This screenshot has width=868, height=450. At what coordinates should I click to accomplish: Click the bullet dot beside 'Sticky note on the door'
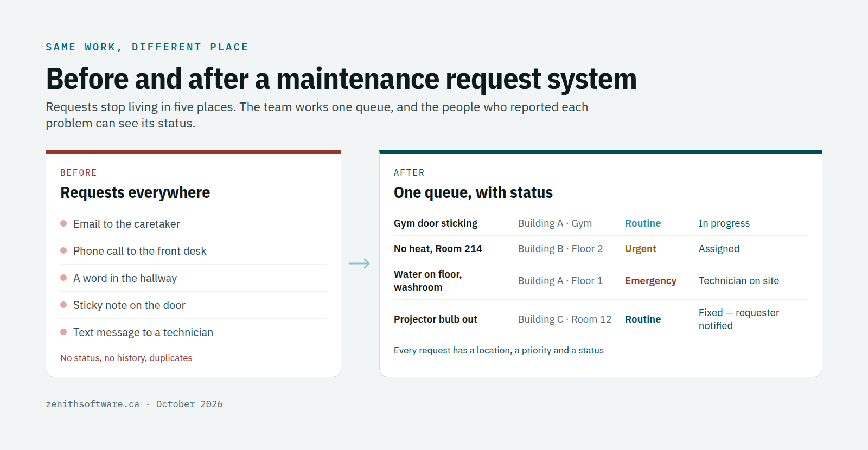click(x=63, y=305)
